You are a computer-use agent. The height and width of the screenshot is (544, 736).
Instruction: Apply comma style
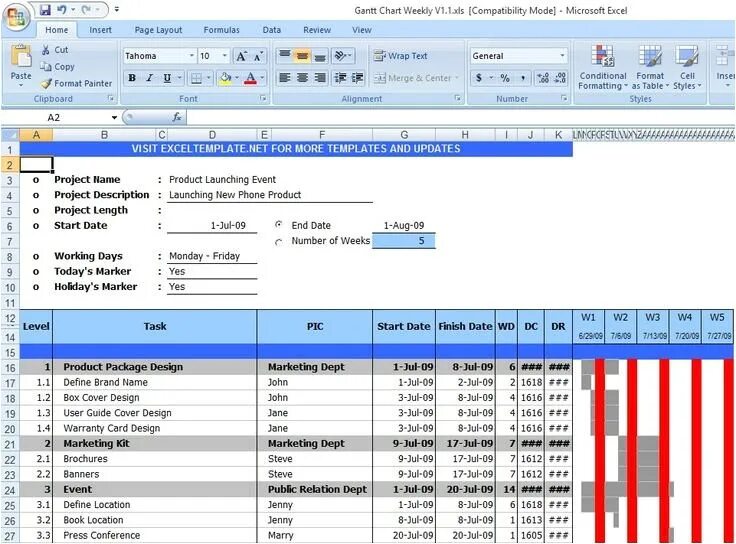click(x=523, y=78)
